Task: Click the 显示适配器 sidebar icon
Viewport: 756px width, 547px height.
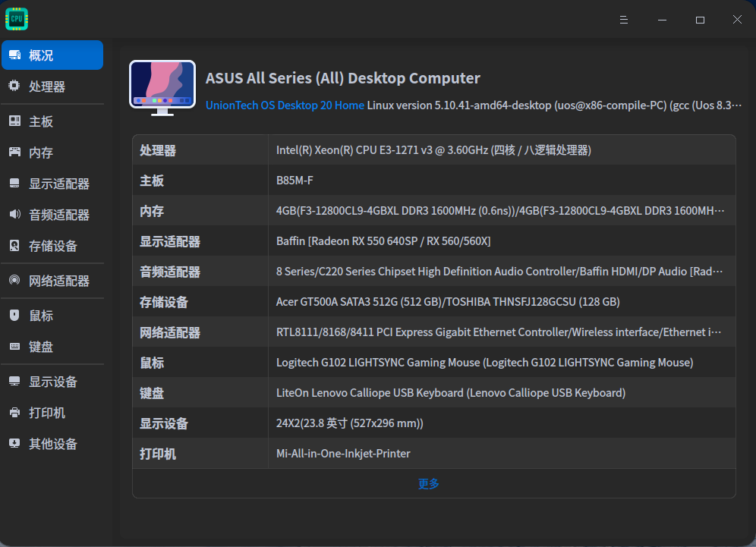Action: click(x=14, y=183)
